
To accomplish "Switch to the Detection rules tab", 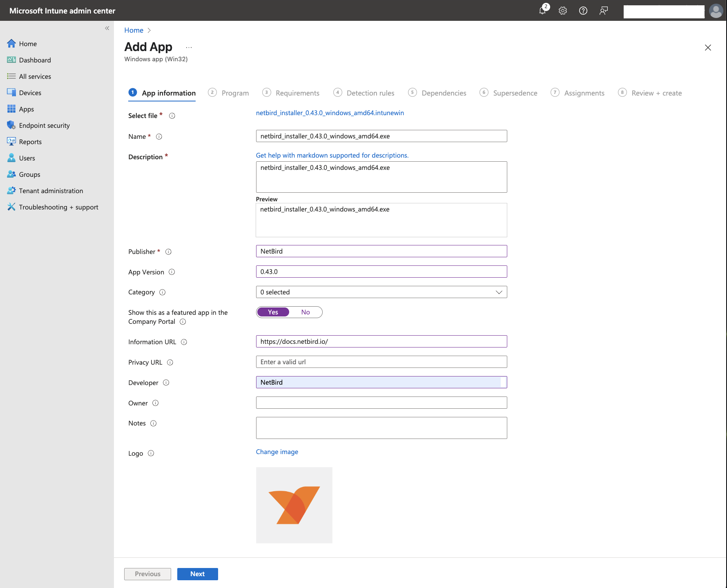I will point(370,93).
